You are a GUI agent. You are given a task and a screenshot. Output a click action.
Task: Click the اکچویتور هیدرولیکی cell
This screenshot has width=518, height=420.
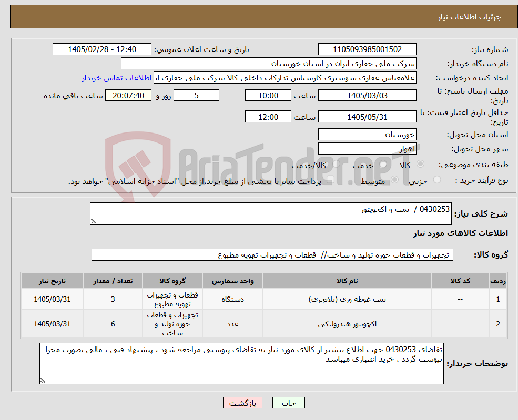tap(347, 324)
